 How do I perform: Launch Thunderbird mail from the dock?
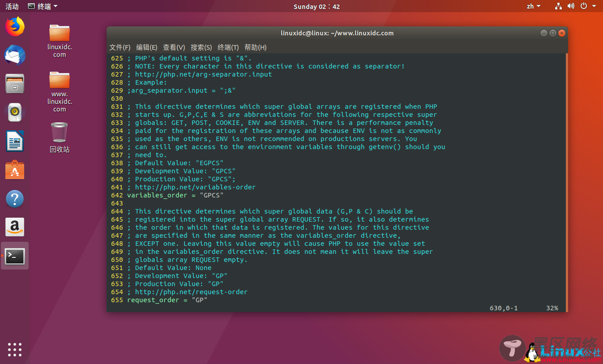(15, 55)
